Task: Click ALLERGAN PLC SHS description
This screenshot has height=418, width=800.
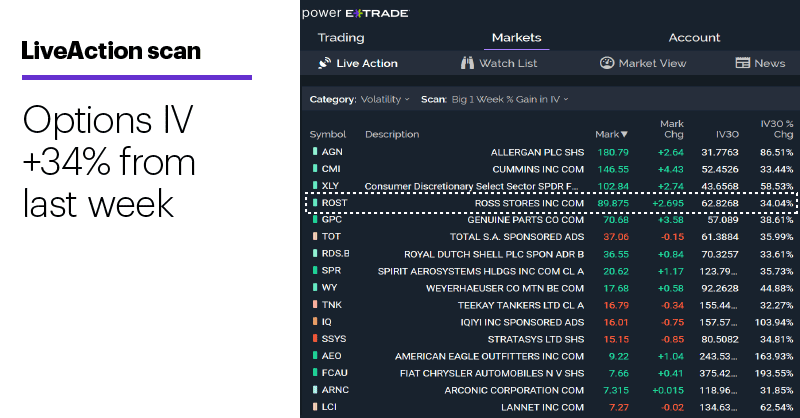Action: [x=537, y=152]
